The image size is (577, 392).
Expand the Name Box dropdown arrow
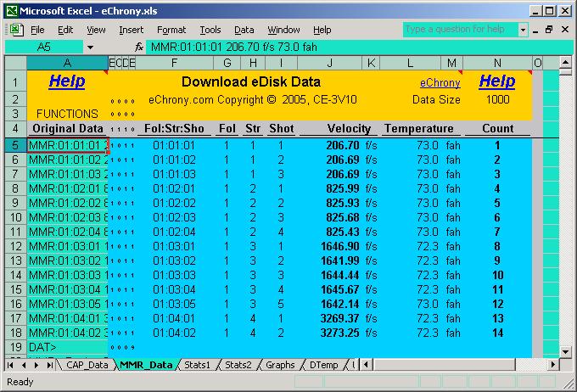coord(91,48)
